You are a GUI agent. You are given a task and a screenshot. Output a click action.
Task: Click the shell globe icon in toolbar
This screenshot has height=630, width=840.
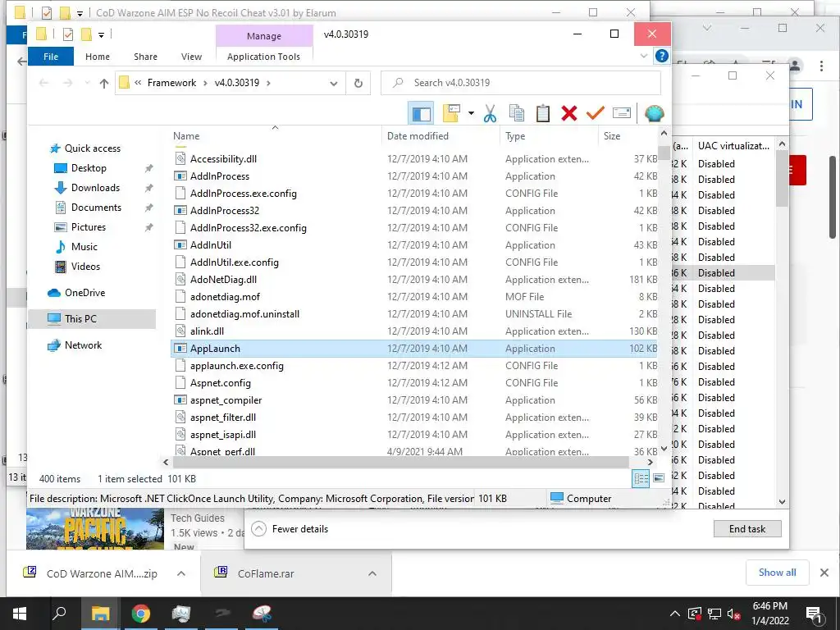654,113
